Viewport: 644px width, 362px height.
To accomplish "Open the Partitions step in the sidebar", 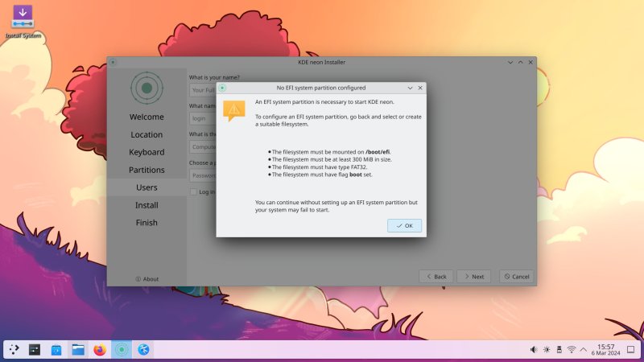I will click(147, 170).
